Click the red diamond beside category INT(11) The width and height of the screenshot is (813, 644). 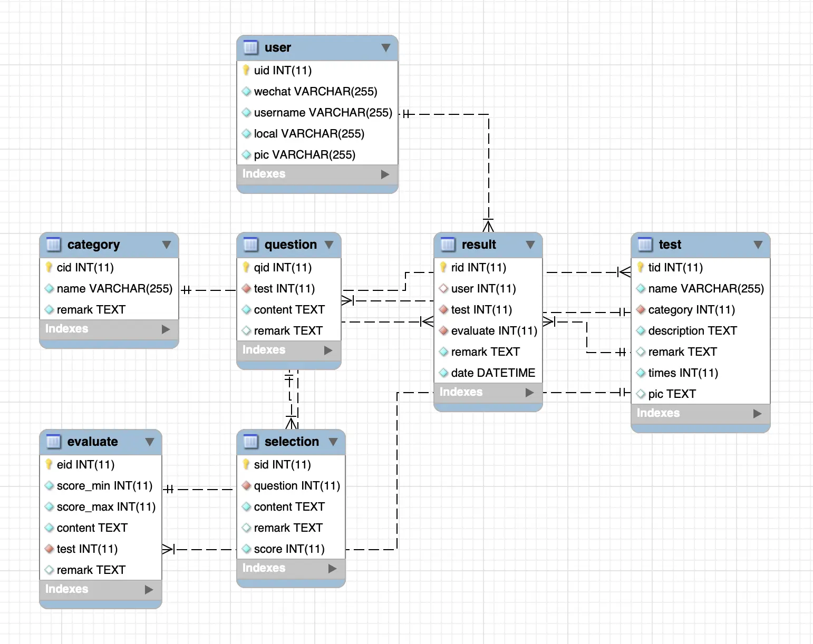(641, 309)
